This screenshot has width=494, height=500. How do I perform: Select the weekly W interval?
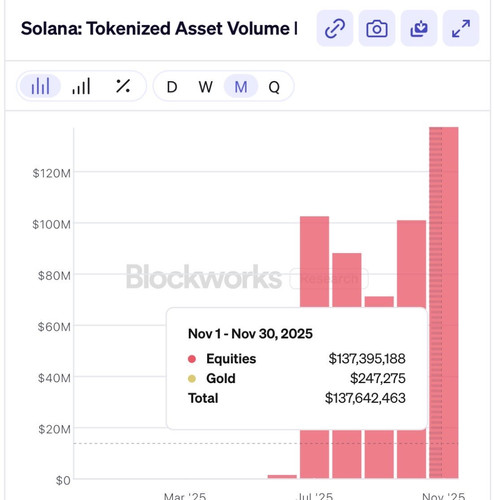pos(206,87)
